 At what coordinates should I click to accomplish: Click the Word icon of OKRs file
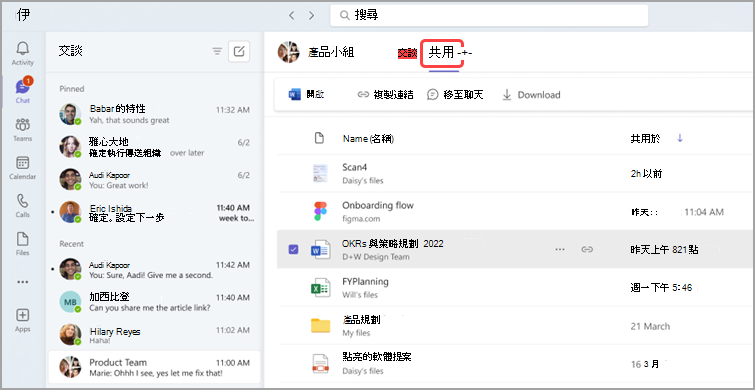coord(320,249)
